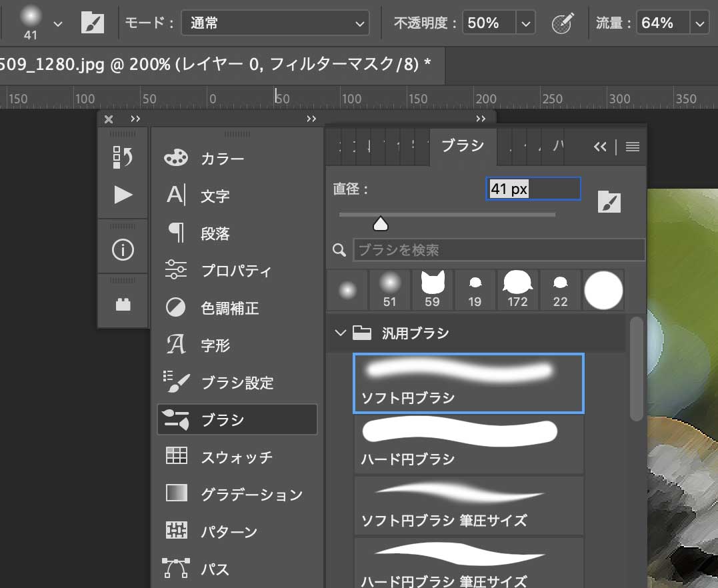Open the Actions panel play icon
718x588 pixels.
(123, 194)
